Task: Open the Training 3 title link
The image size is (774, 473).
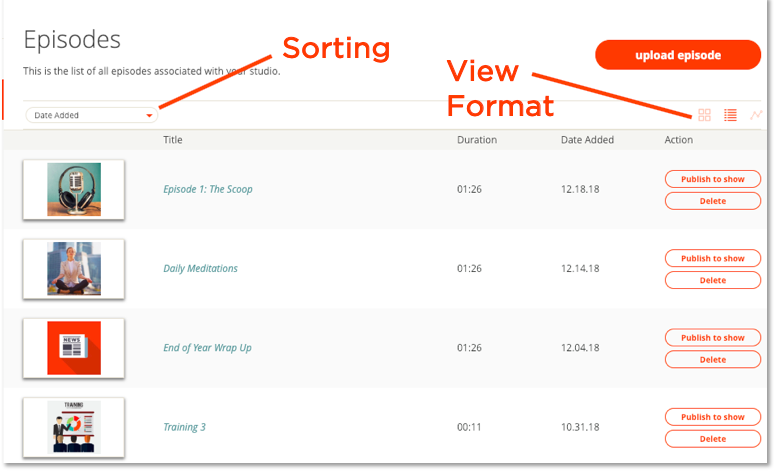Action: click(184, 427)
